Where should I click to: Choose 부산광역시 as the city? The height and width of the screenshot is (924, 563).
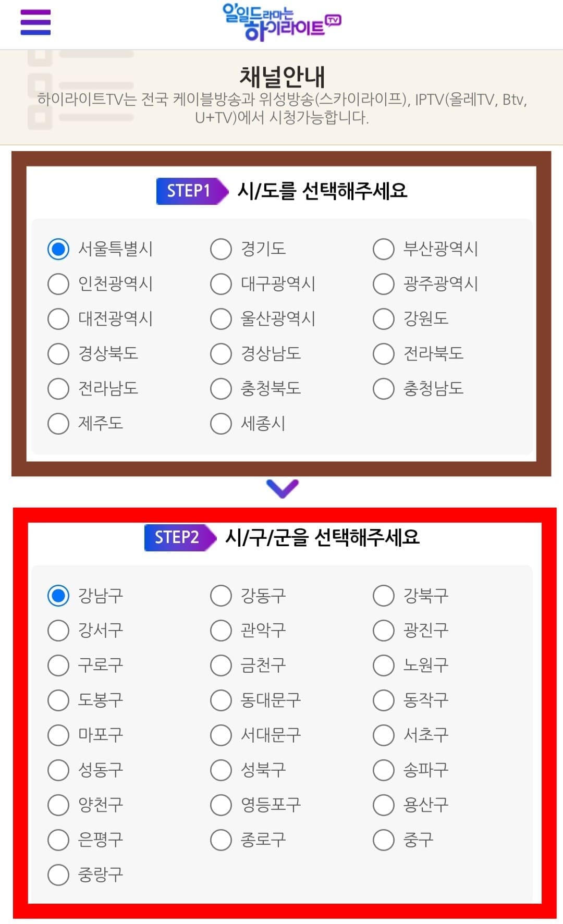pyautogui.click(x=383, y=249)
